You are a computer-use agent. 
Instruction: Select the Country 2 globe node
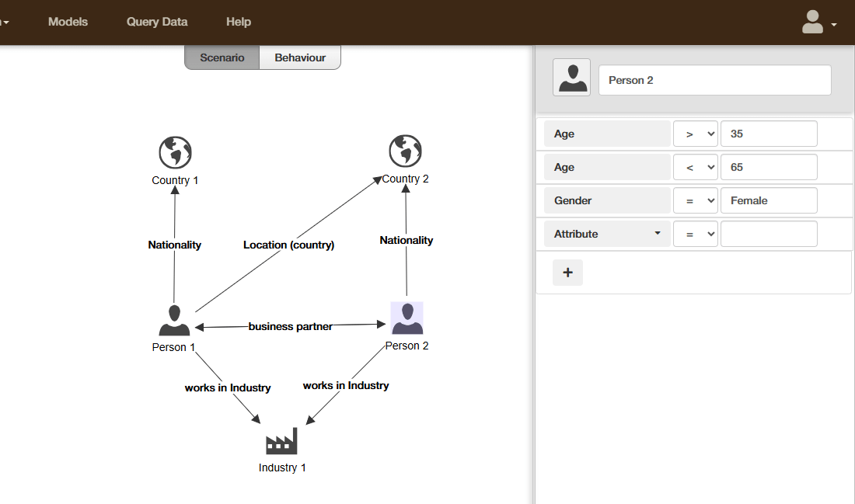point(405,151)
